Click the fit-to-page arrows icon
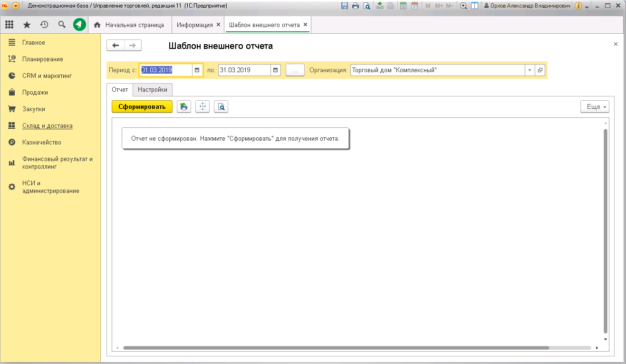This screenshot has height=364, width=626. tap(202, 107)
